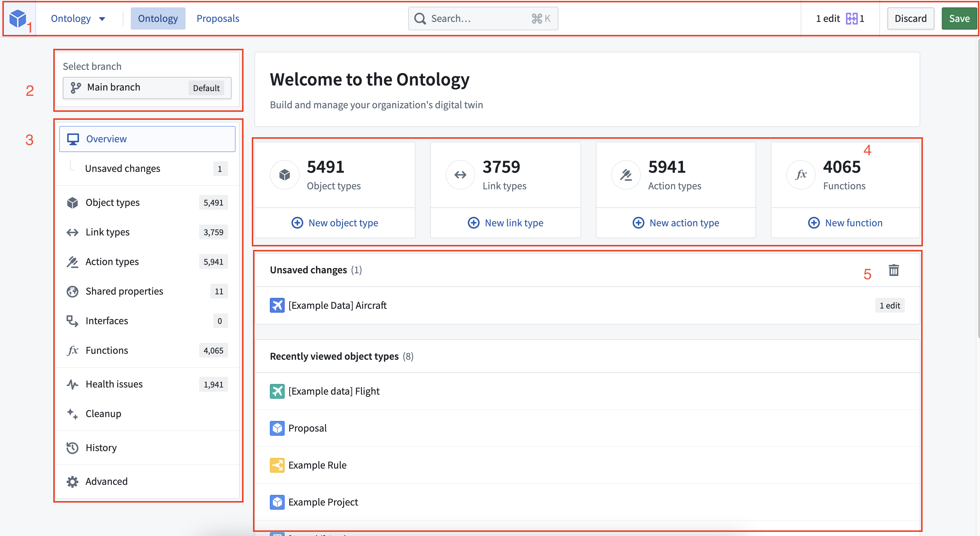Click the git branch icon
Screen dimensions: 980x536
76,88
